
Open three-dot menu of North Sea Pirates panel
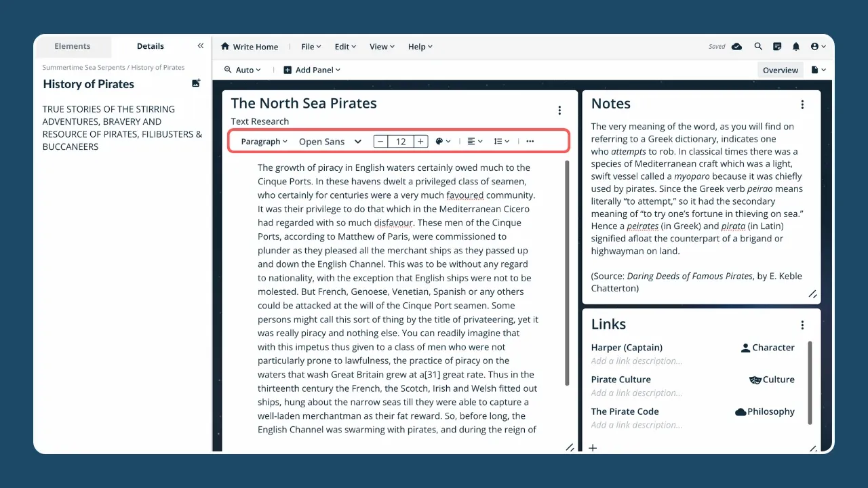tap(559, 110)
